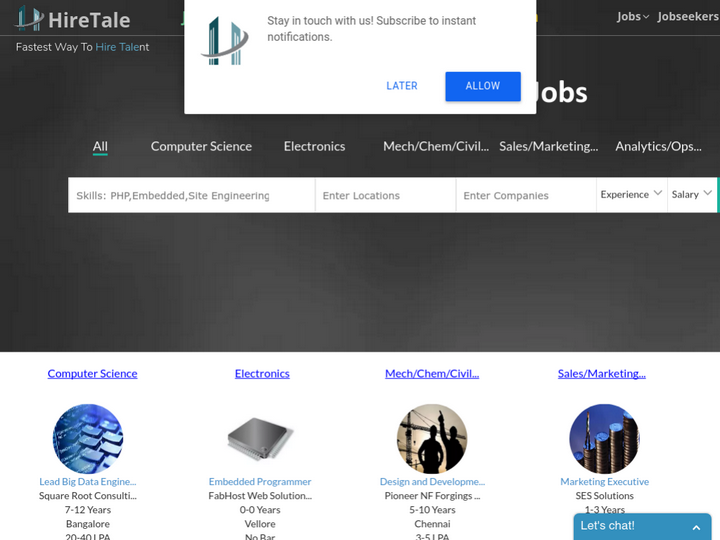
Task: Focus the Skills search field
Action: pyautogui.click(x=191, y=196)
